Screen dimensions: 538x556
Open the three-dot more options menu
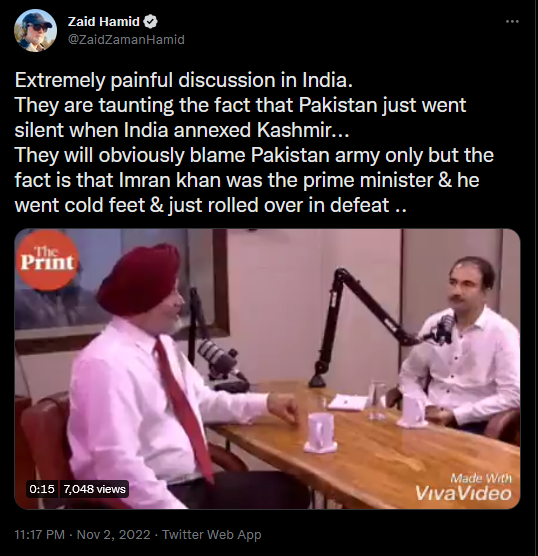point(512,22)
